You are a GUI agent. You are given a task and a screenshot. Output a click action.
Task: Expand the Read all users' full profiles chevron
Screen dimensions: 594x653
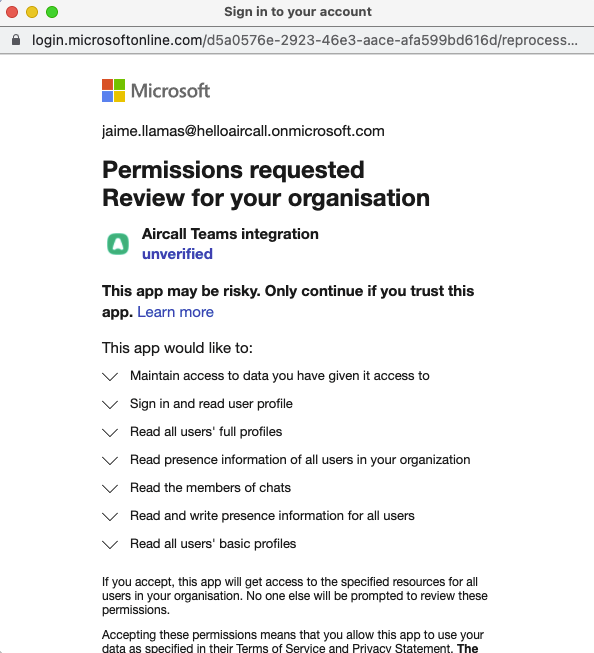pyautogui.click(x=110, y=432)
